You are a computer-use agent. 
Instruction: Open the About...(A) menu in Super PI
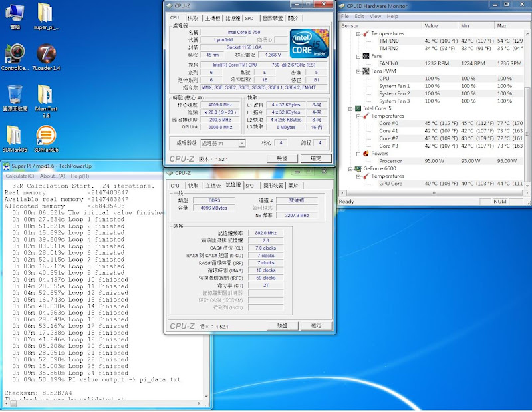[53, 176]
